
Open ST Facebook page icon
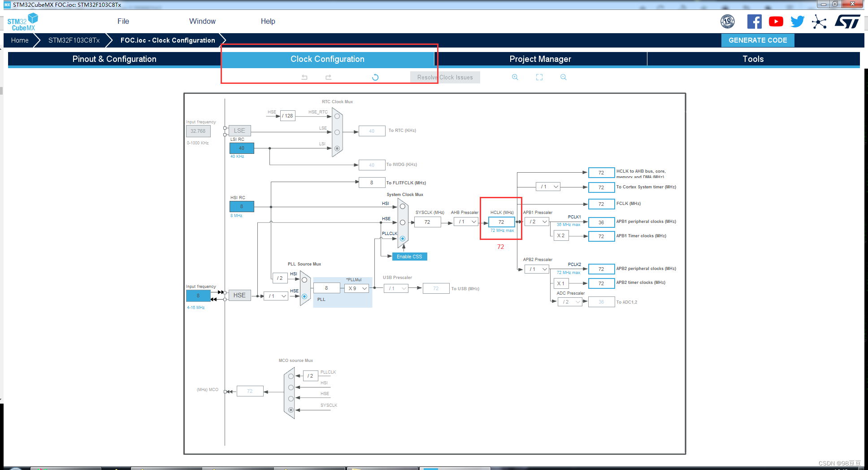click(x=754, y=22)
